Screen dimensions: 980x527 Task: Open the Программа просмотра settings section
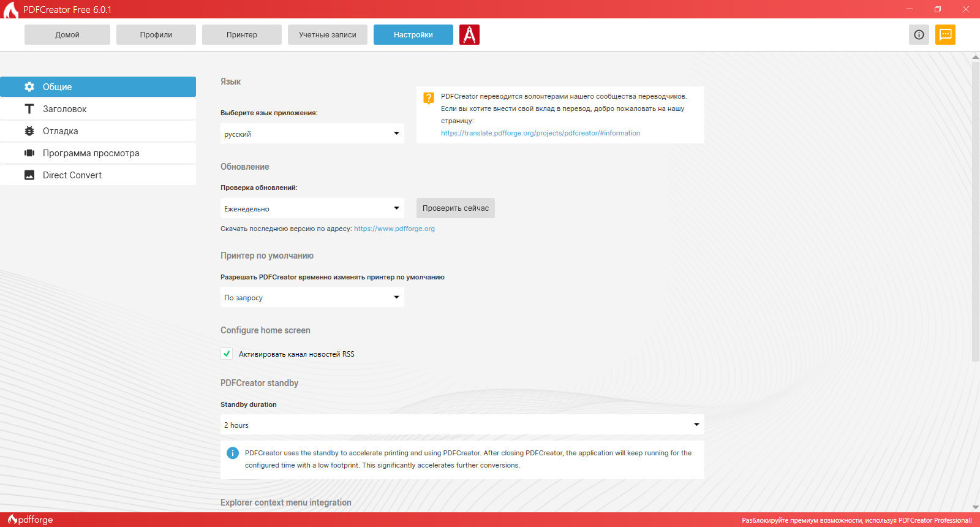pyautogui.click(x=98, y=153)
